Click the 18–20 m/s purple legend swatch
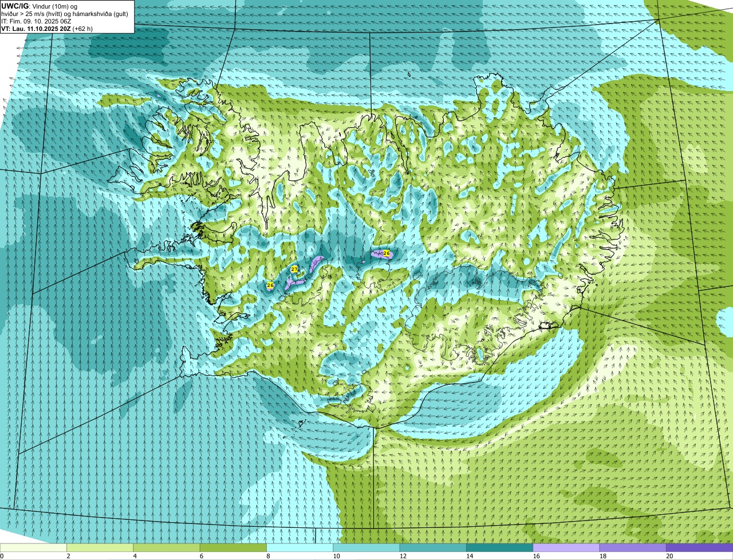733x560 pixels. [633, 548]
